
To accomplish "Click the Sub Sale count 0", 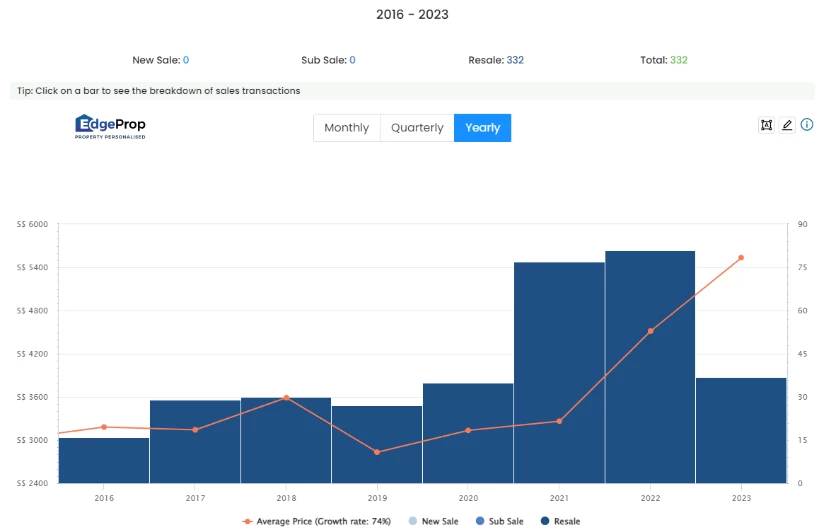I will (x=352, y=60).
